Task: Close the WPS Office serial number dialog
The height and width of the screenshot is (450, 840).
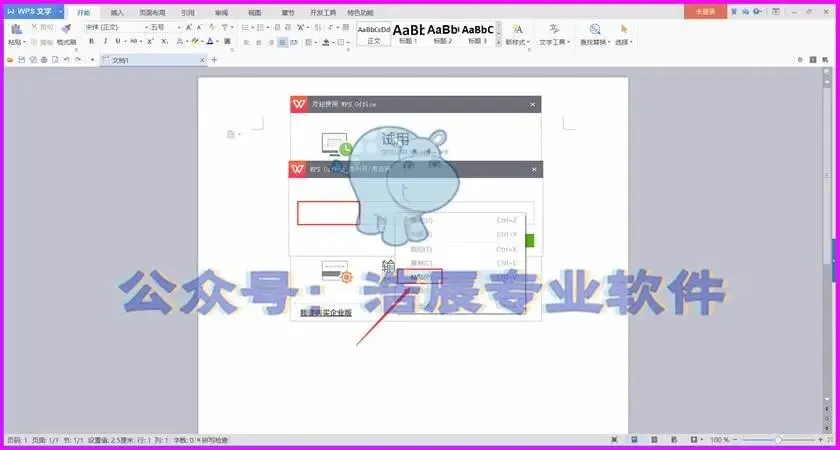Action: [x=534, y=169]
